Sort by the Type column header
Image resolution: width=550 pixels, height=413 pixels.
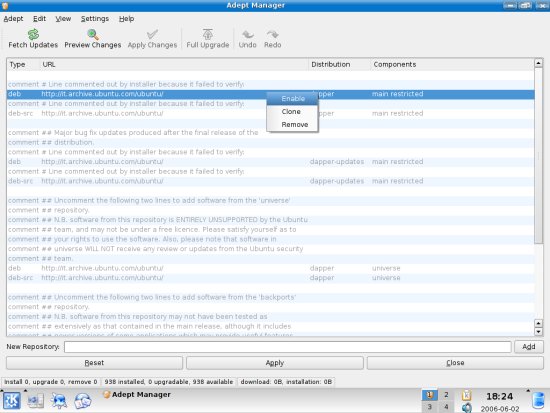(x=23, y=65)
